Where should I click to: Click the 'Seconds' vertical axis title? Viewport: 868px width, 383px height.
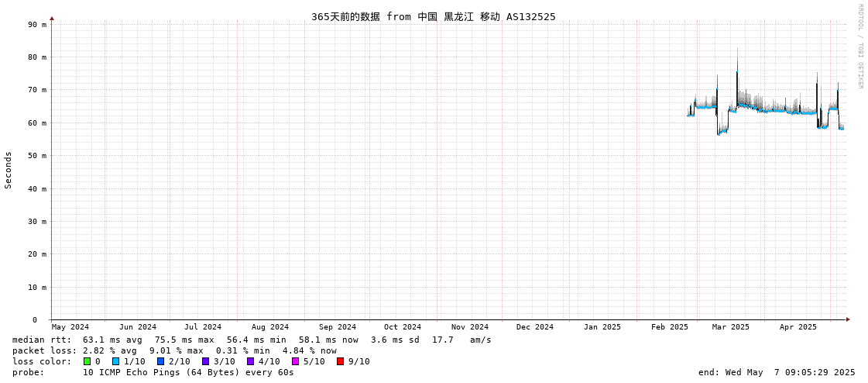pos(9,170)
